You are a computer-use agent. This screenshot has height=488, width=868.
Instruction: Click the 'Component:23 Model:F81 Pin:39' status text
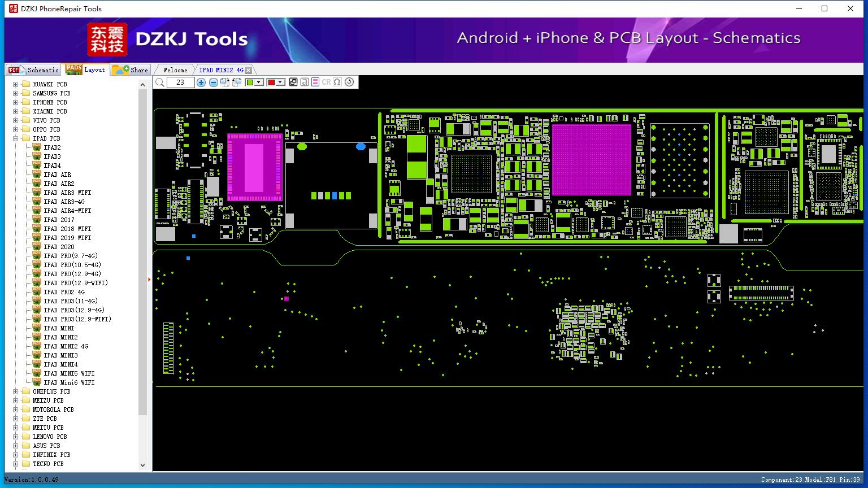(810, 480)
